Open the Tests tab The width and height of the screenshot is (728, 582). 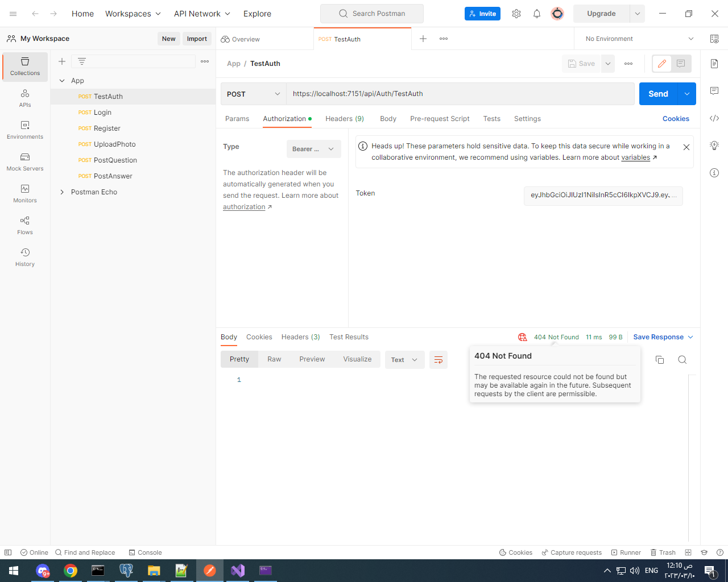(492, 119)
